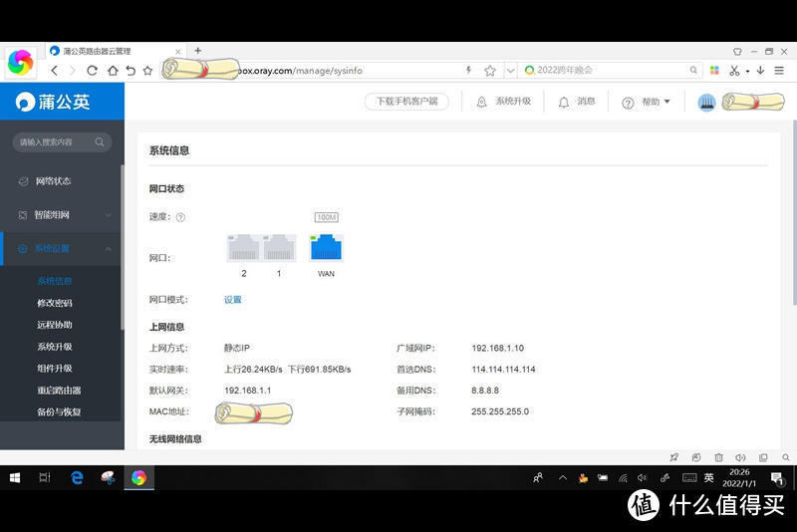Show hidden tray icons chevron
797x532 pixels.
tap(563, 477)
